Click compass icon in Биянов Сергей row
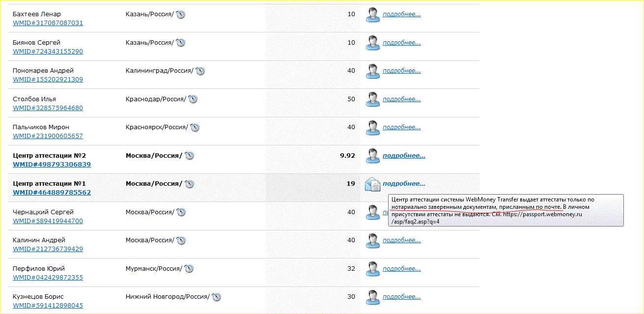 [x=181, y=43]
